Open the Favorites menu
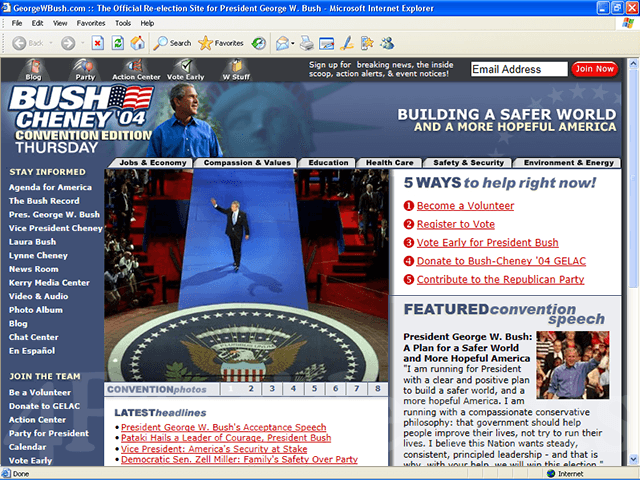The width and height of the screenshot is (640, 480). pyautogui.click(x=91, y=23)
